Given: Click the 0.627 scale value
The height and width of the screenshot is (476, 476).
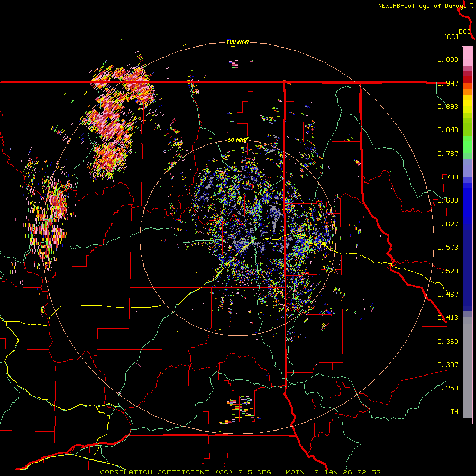Looking at the screenshot, I should pyautogui.click(x=448, y=224).
